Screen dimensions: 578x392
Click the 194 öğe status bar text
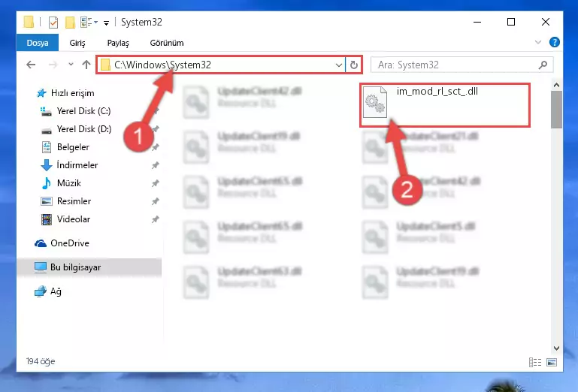41,361
